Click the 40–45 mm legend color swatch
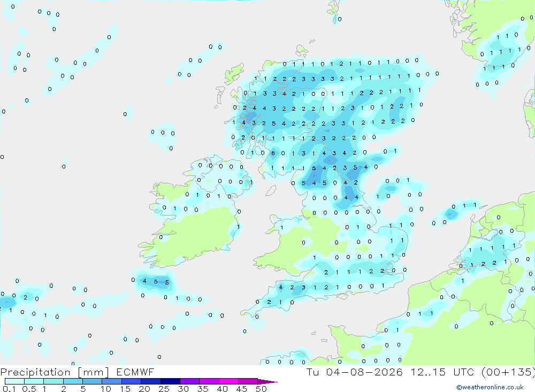535x392 pixels. [x=228, y=381]
